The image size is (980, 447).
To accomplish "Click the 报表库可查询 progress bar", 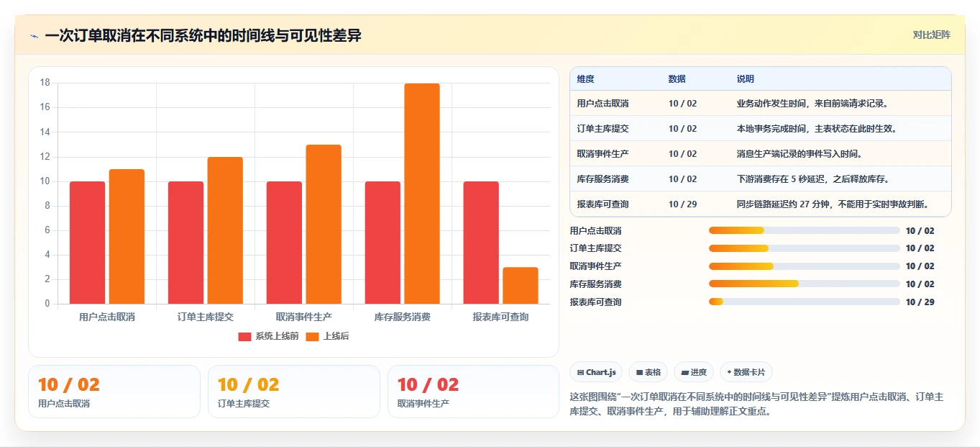I will [x=804, y=302].
